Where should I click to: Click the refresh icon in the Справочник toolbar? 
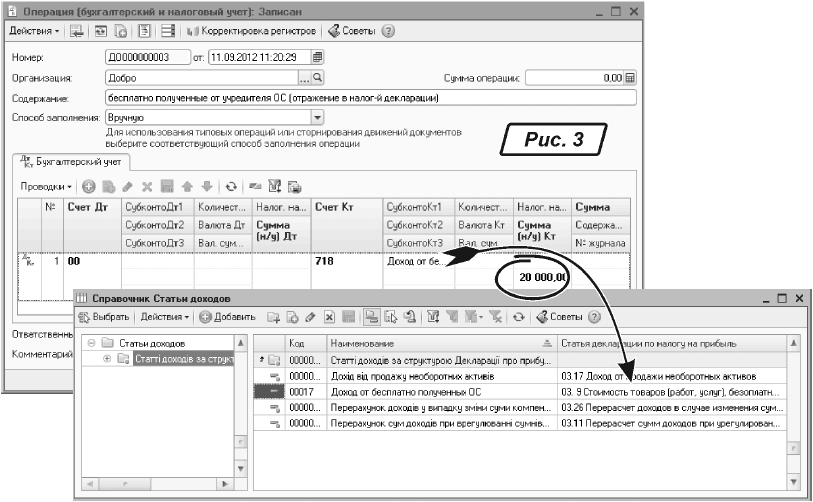518,317
